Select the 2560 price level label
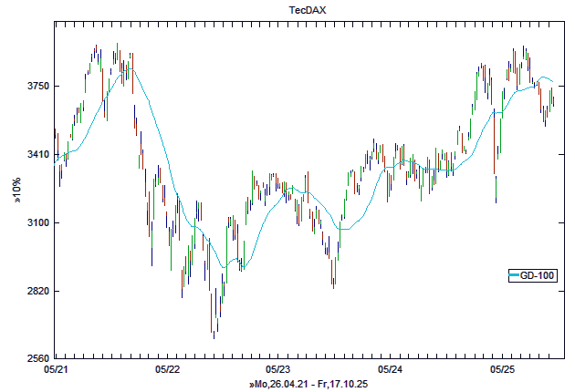This screenshot has height=392, width=575. 36,359
